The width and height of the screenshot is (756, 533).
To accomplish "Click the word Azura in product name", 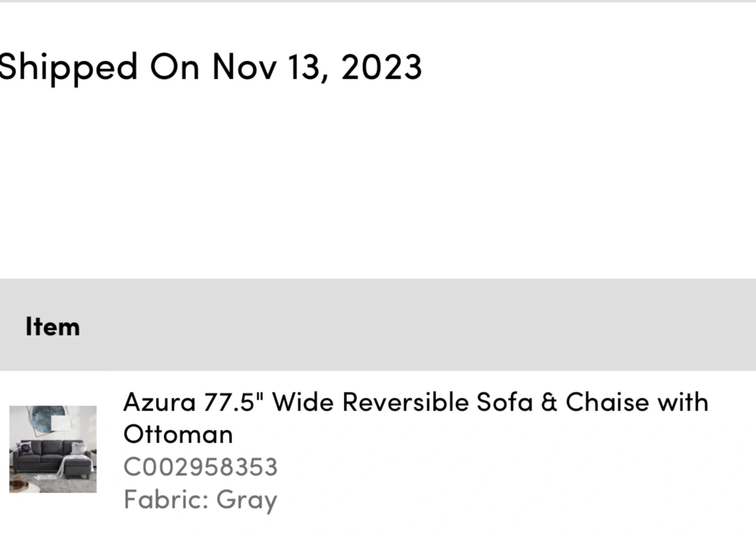I will coord(160,402).
